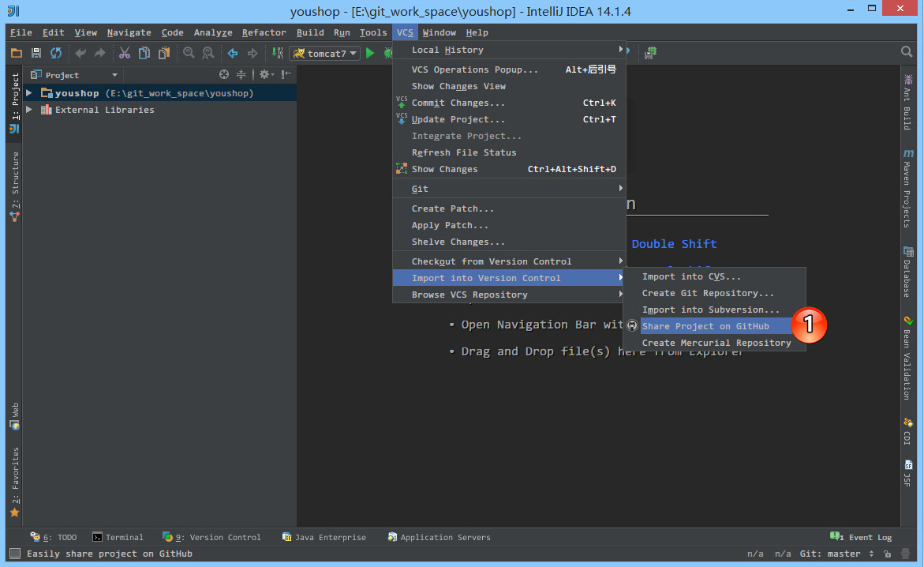This screenshot has height=567, width=924.
Task: Toggle read-only lock icon in status bar
Action: coord(888,554)
